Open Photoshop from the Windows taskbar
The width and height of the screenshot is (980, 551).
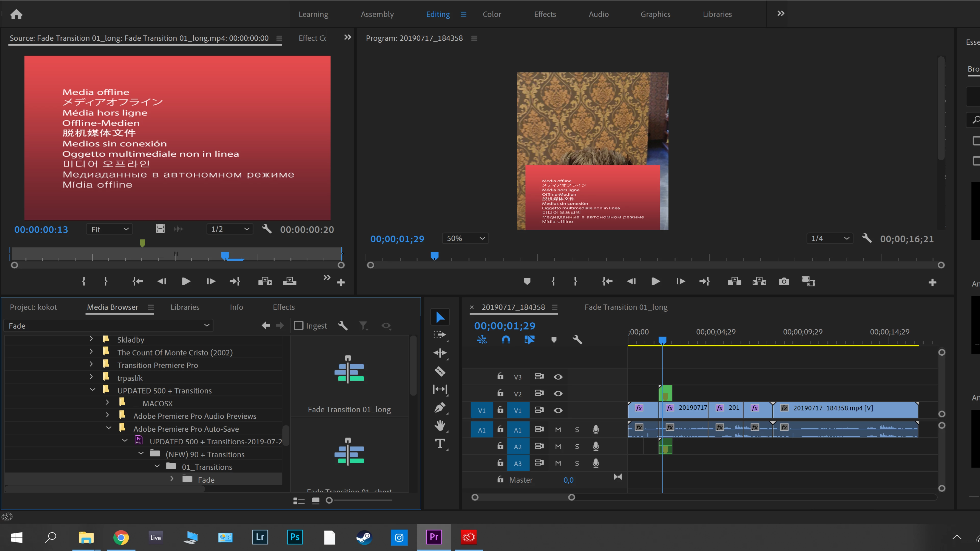tap(295, 537)
